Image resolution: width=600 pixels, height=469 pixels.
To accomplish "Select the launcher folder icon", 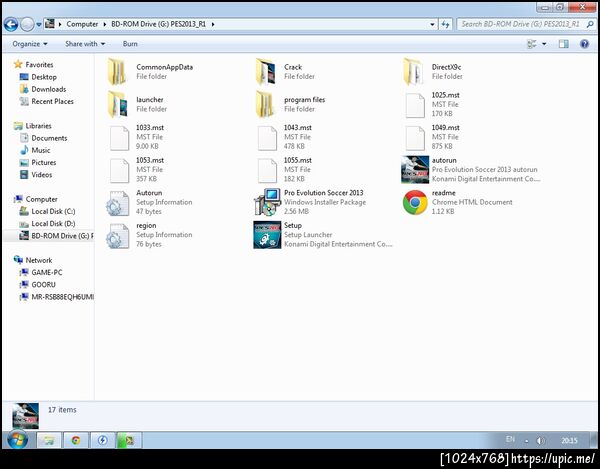I will coord(118,104).
